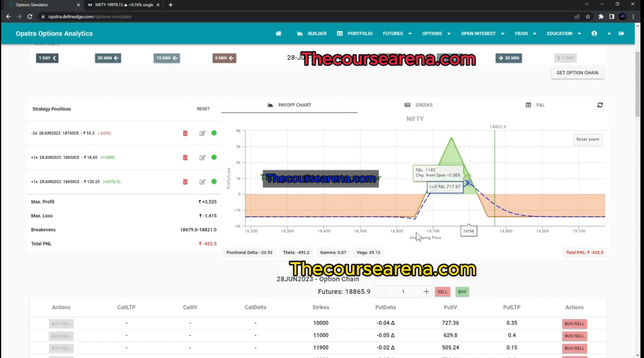Image resolution: width=644 pixels, height=358 pixels.
Task: Click call BUY/SELL for strike 11900
Action: coord(61,348)
